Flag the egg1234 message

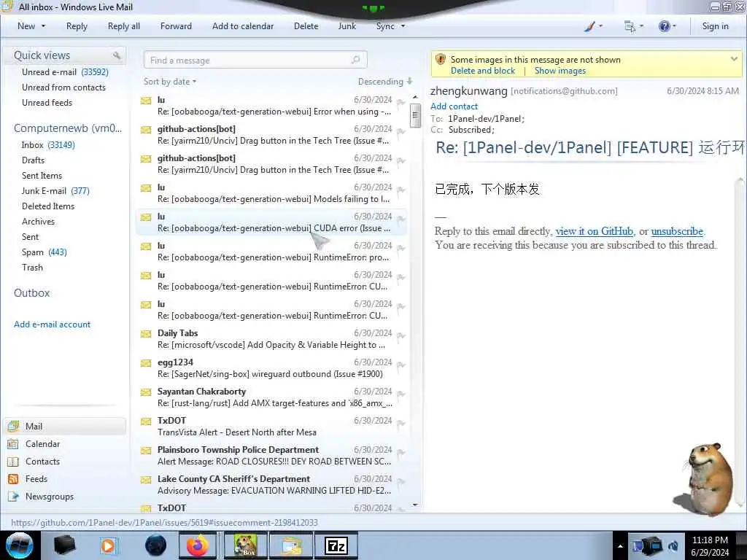pyautogui.click(x=400, y=365)
